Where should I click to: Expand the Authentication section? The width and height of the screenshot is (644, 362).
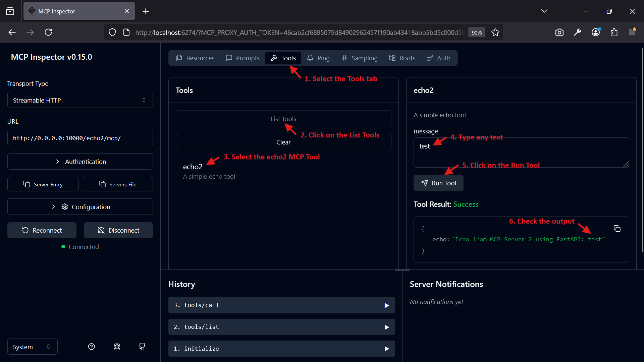80,162
